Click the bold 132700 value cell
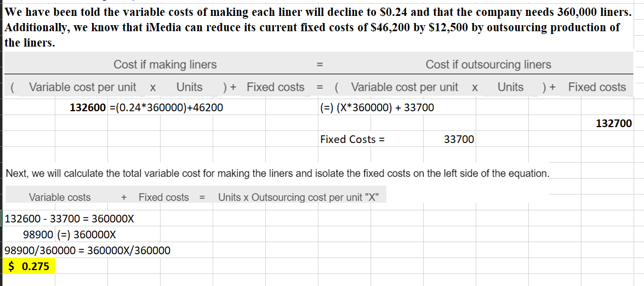 [614, 123]
